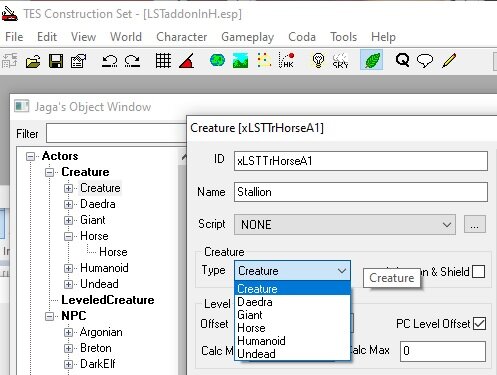Expand the Argonian tree node
This screenshot has width=497, height=375.
(68, 332)
